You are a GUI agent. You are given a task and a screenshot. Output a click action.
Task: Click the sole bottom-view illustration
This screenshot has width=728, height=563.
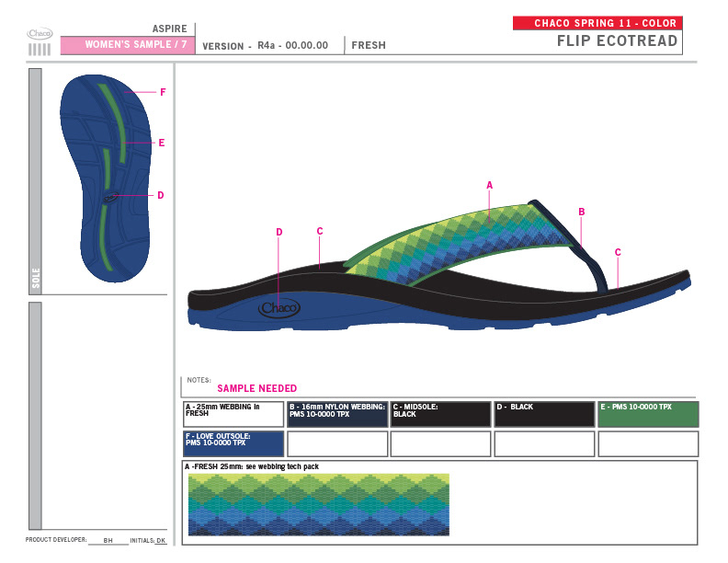click(x=105, y=178)
